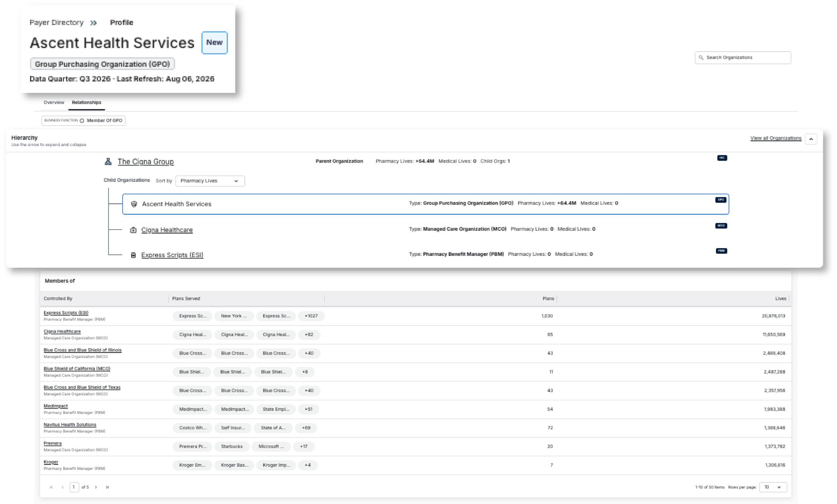837x504 pixels.
Task: Open MedImpact link
Action: pos(56,406)
